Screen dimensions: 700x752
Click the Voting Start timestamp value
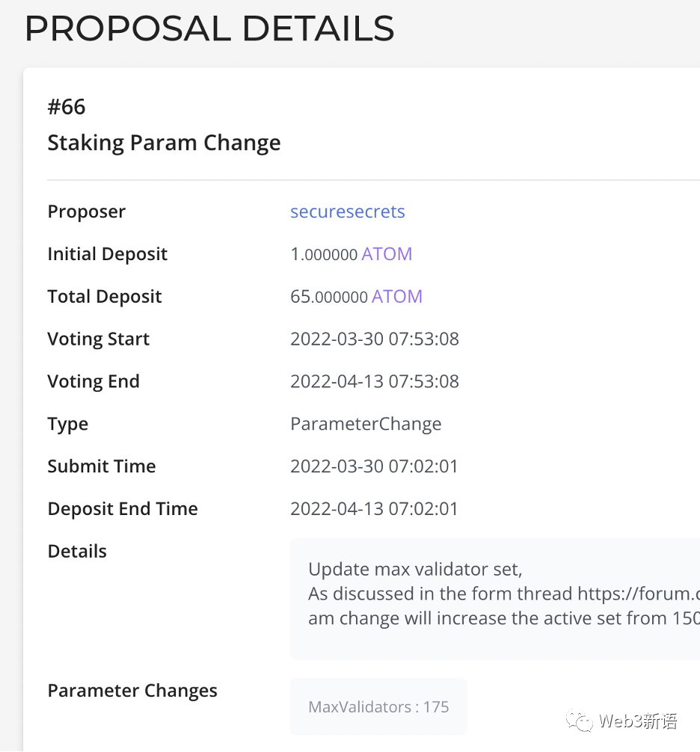(x=374, y=339)
